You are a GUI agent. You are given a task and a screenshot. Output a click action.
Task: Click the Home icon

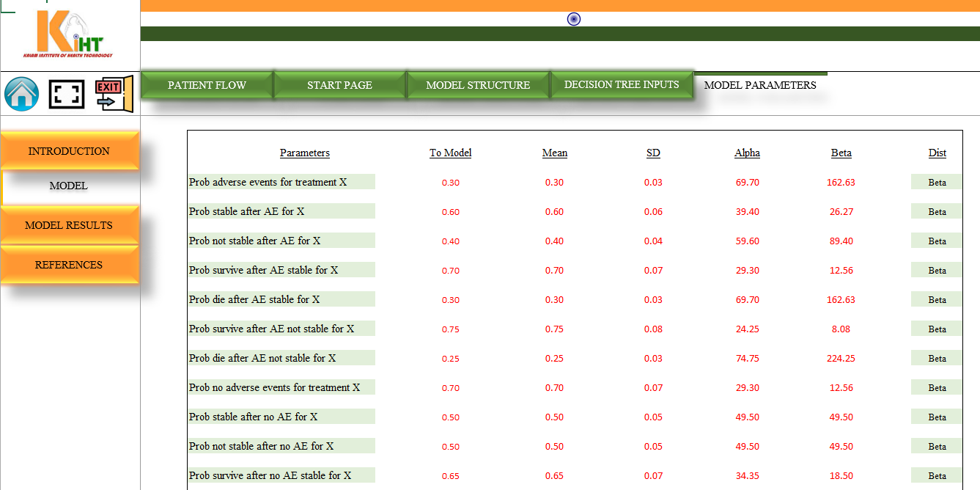(22, 95)
